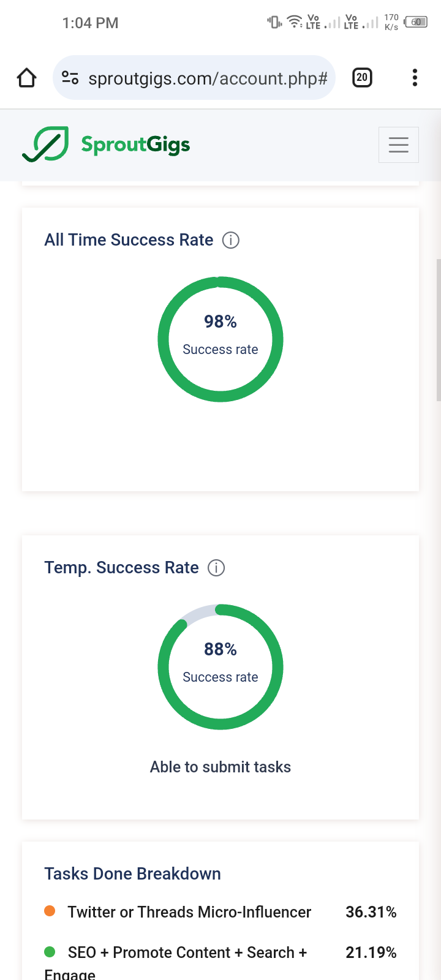Tap the Wi-Fi status icon
The image size is (441, 980).
pyautogui.click(x=295, y=22)
